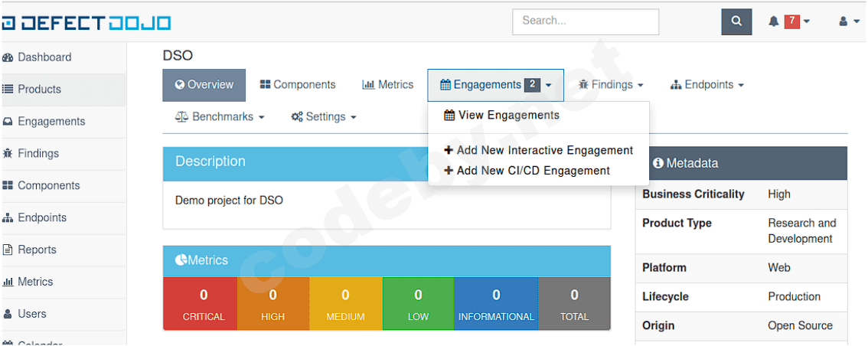Open the user account menu icon

coord(844,21)
